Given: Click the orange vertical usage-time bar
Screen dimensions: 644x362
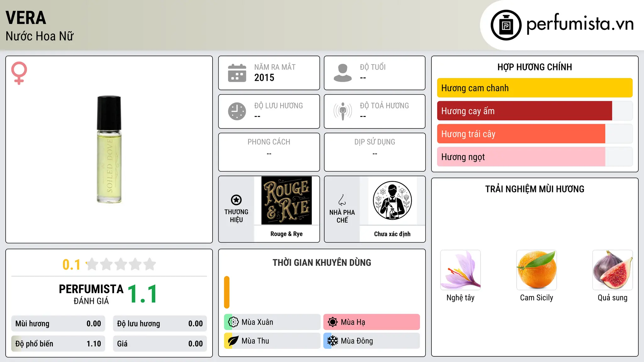Looking at the screenshot, I should (227, 292).
